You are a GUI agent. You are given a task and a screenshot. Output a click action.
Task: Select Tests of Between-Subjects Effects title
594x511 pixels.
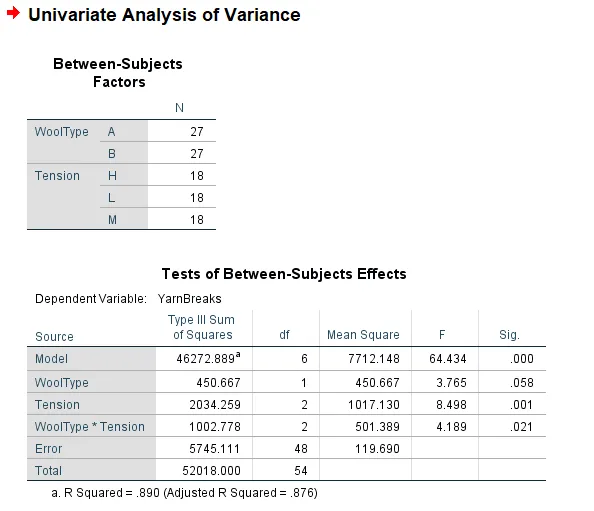[x=284, y=274]
